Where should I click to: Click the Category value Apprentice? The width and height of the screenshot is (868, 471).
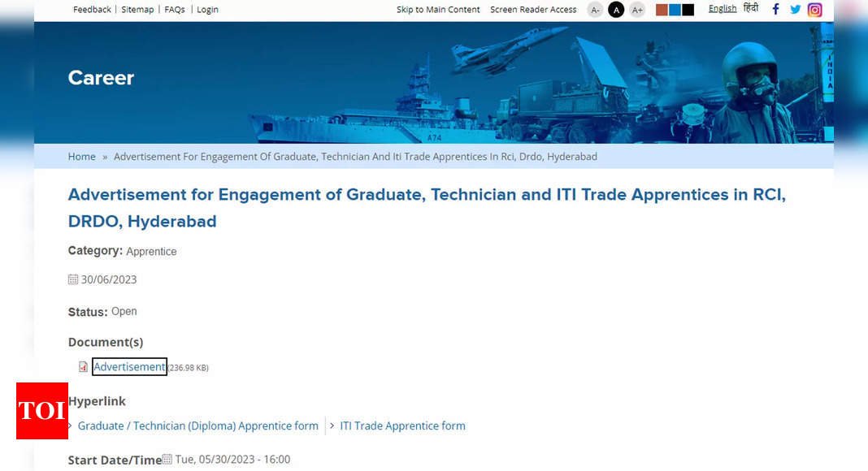pyautogui.click(x=151, y=252)
